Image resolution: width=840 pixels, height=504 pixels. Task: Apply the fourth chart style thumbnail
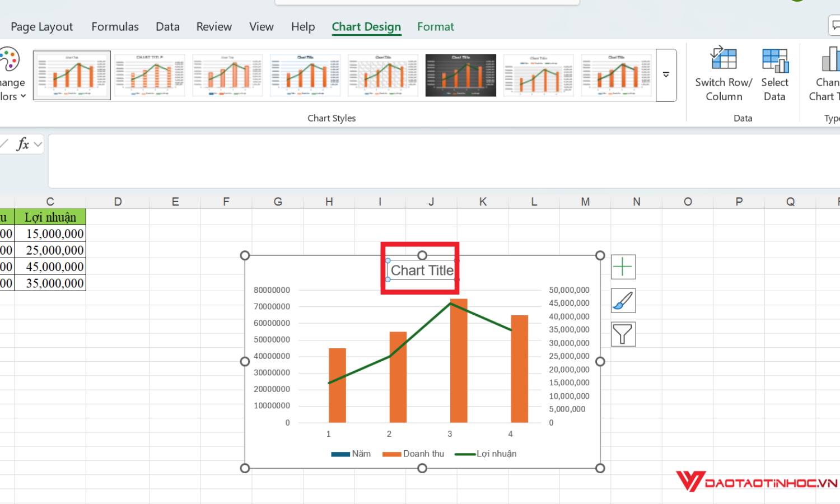[x=305, y=75]
